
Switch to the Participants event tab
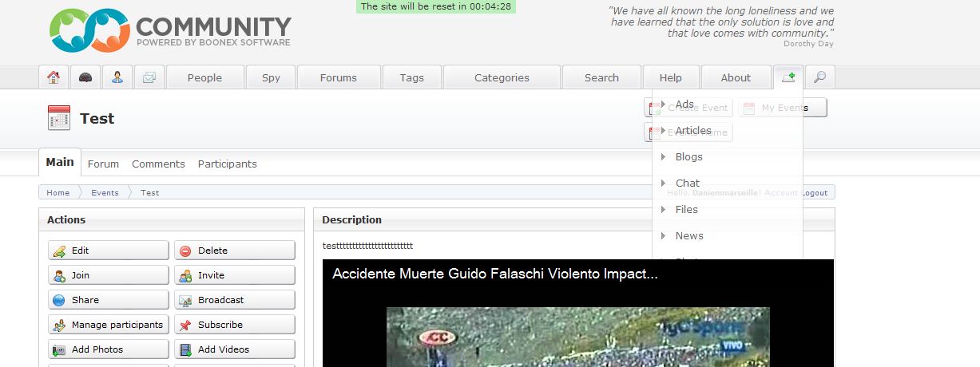click(x=228, y=164)
